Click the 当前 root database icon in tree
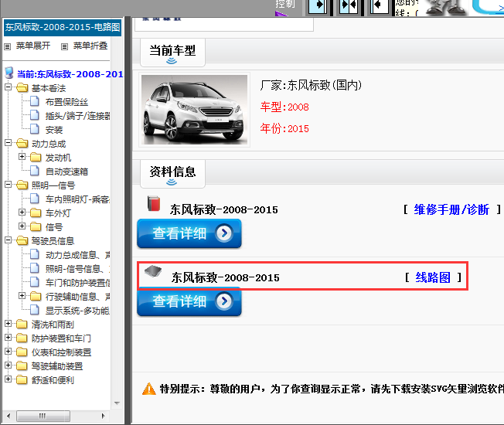This screenshot has width=504, height=425. (9, 73)
